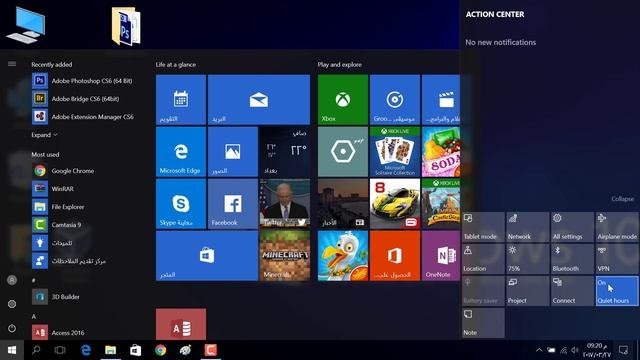Open the user account icon in Start

pos(12,280)
